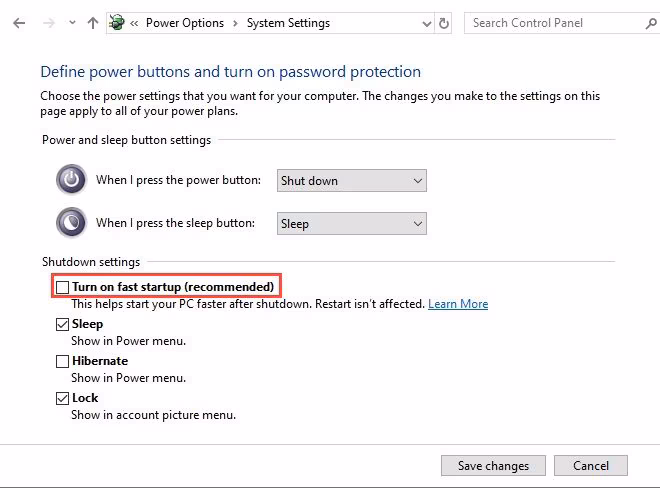The width and height of the screenshot is (660, 488).
Task: Expand the address bar history dropdown
Action: [x=424, y=23]
